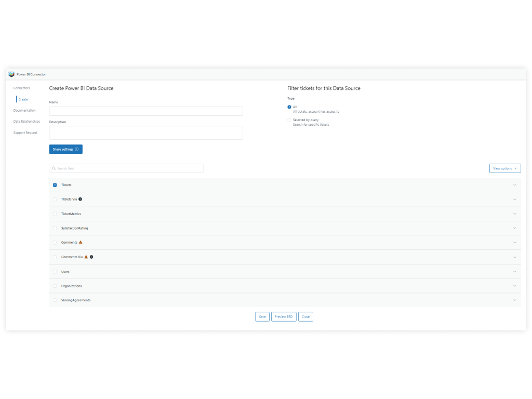Select the Selected by query radio button

(x=289, y=119)
